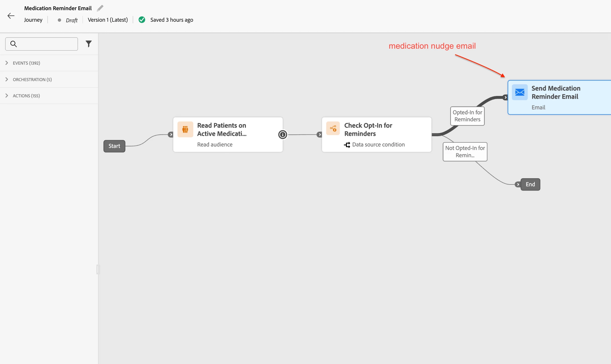Click the condition node branching icon

click(x=333, y=128)
